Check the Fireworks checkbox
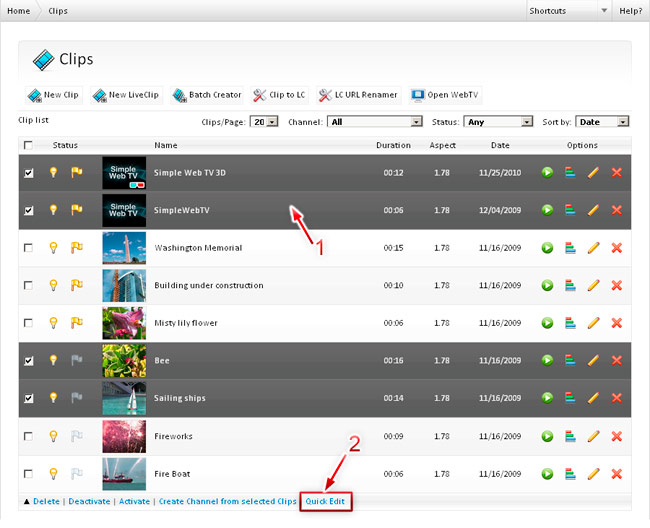Image resolution: width=650 pixels, height=528 pixels. coord(28,436)
